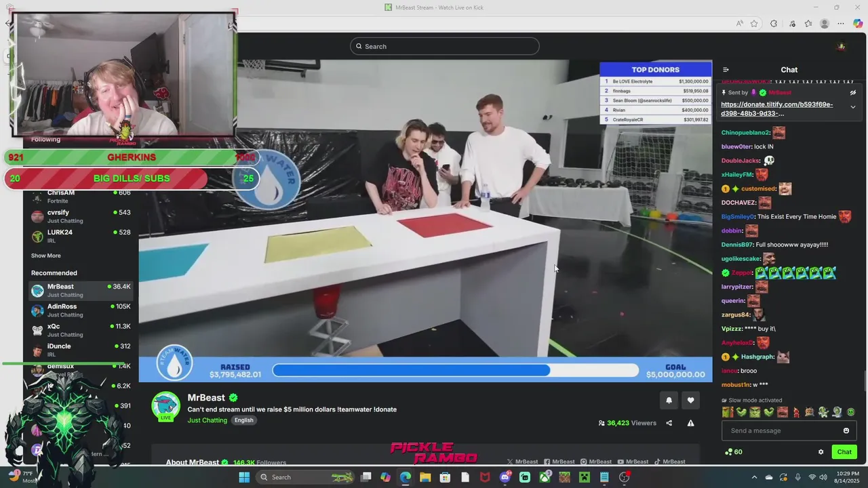Open ChrisAM in the Following list
Screen dimensions: 868x488
[x=81, y=197]
